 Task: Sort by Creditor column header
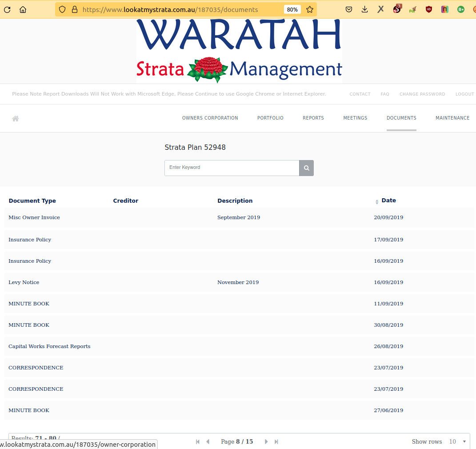pyautogui.click(x=126, y=200)
